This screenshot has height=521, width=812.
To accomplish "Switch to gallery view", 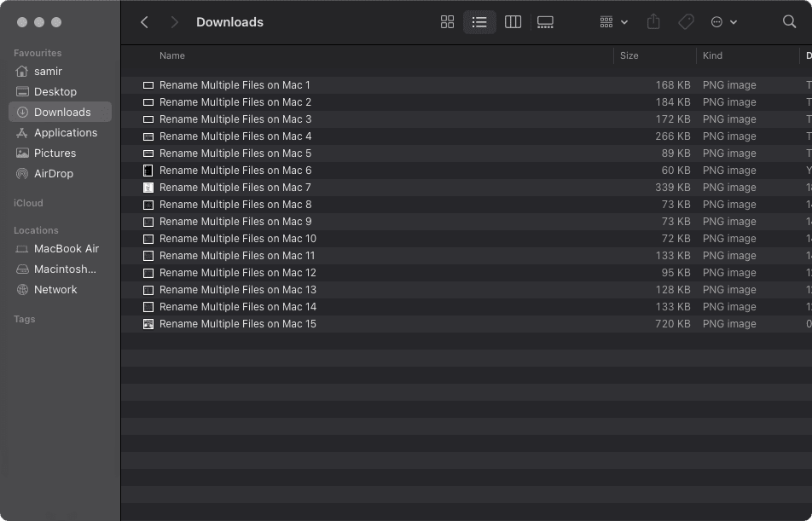I will coord(545,22).
